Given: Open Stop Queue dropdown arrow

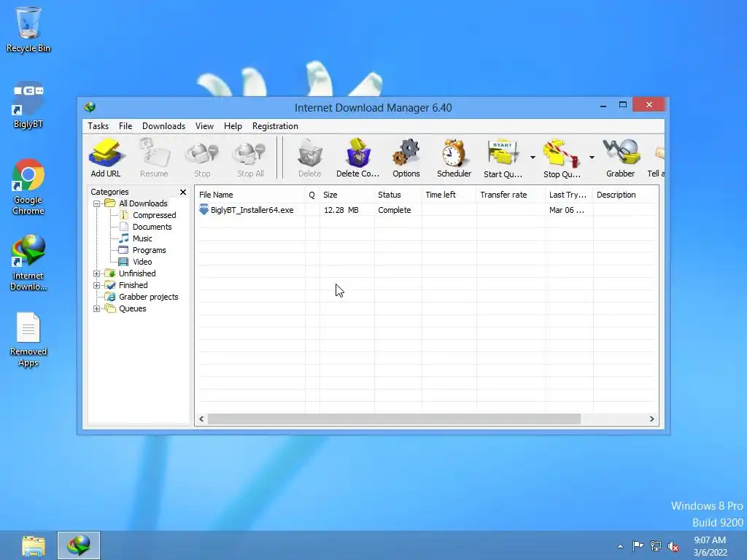Looking at the screenshot, I should pos(592,157).
